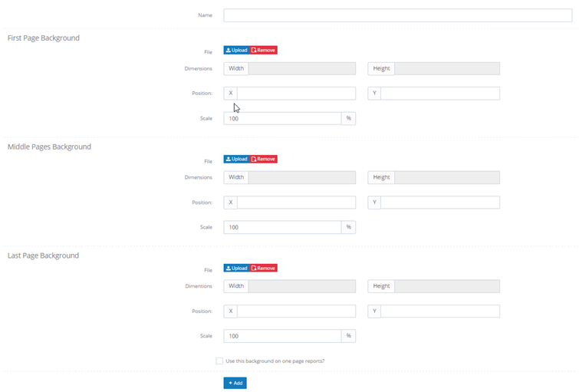579x392 pixels.
Task: Select Last Page Scale input
Action: tap(282, 336)
